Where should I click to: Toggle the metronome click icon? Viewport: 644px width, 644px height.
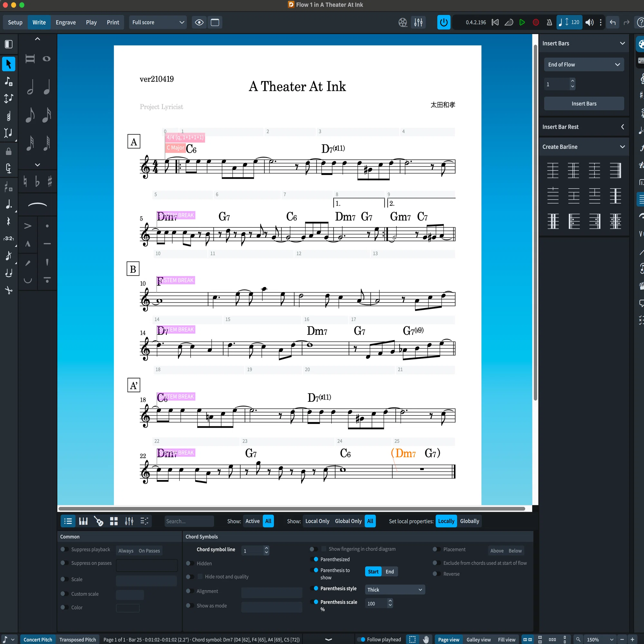549,22
